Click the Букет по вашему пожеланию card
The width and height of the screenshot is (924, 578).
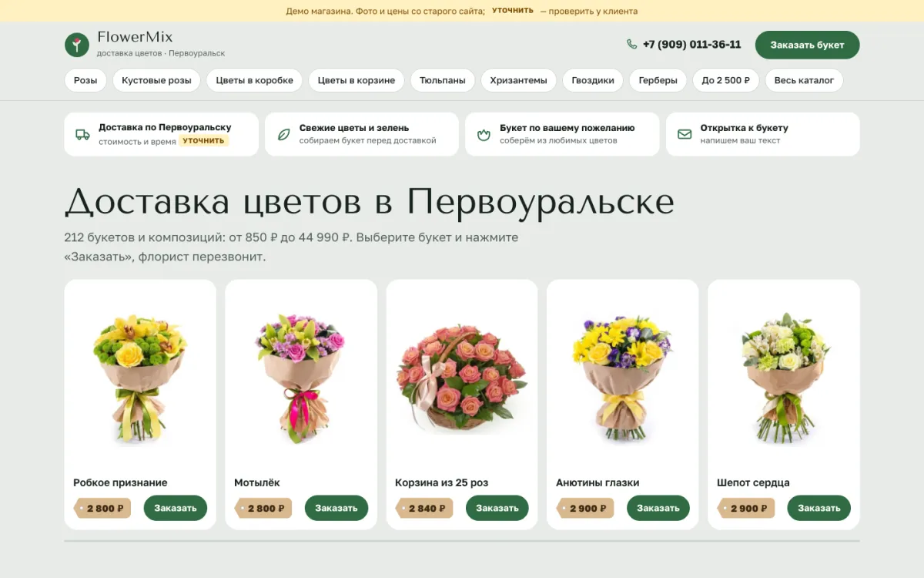[562, 134]
